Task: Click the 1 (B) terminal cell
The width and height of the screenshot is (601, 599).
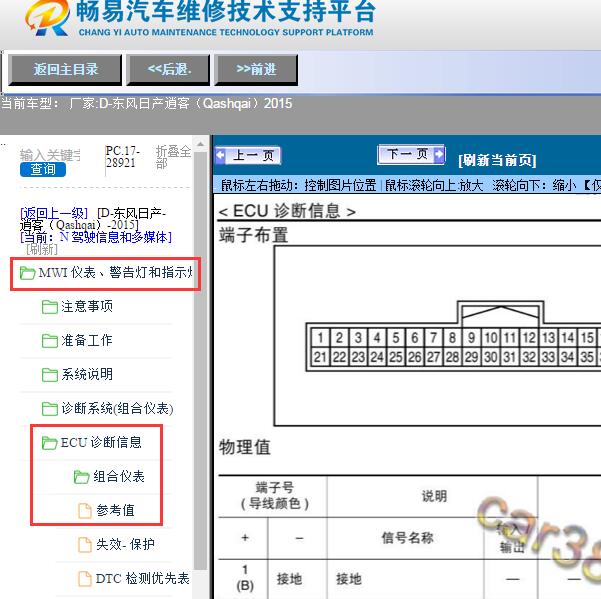Action: click(x=245, y=578)
